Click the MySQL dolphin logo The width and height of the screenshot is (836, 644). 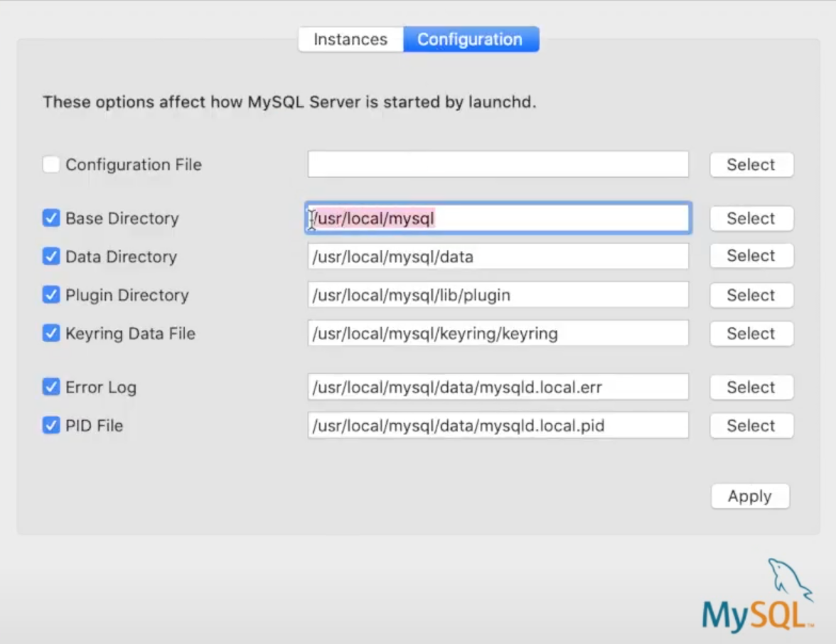(758, 595)
